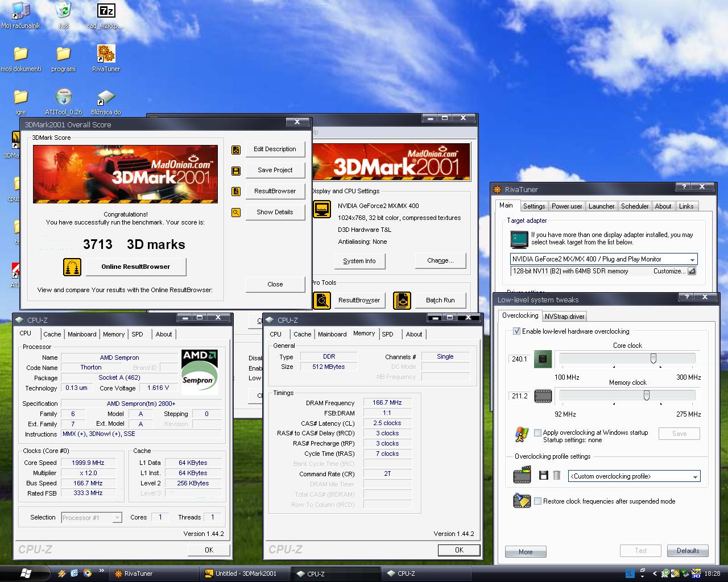Click the display monitor icon in 3DMark settings
Viewport: 728px width, 582px height.
point(322,210)
